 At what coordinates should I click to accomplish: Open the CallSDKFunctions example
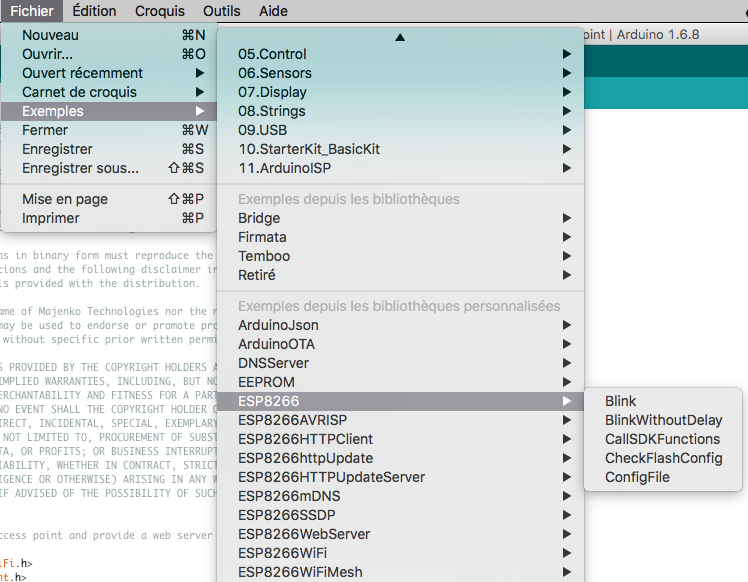663,439
